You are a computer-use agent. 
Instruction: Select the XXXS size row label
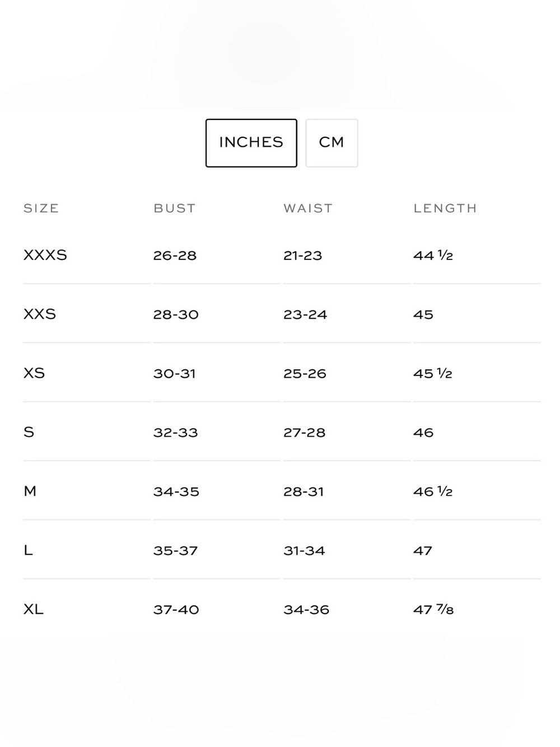click(x=45, y=255)
